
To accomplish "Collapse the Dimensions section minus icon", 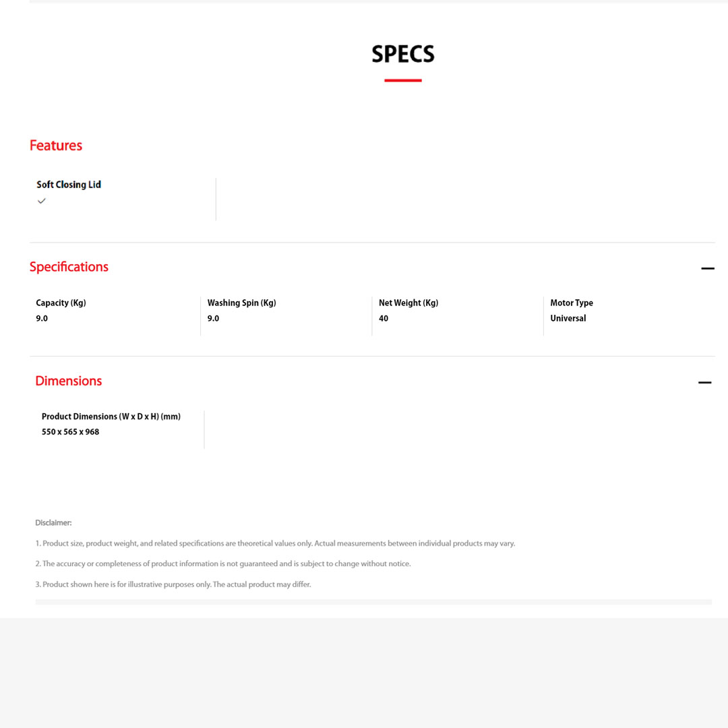I will click(x=704, y=382).
